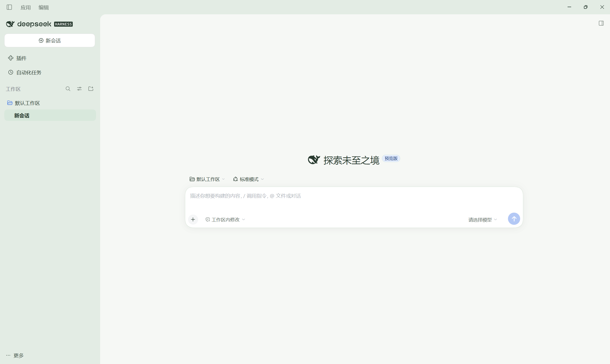610x364 pixels.
Task: Expand the 标准模式 mode dropdown
Action: pyautogui.click(x=248, y=179)
